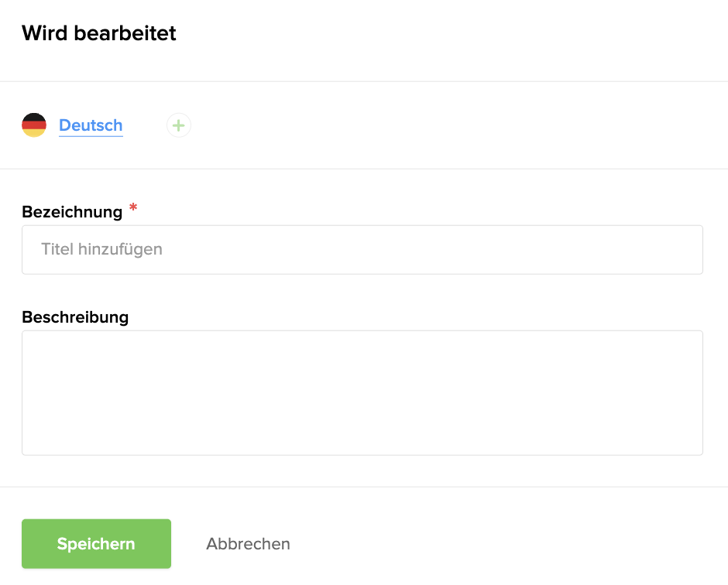This screenshot has height=585, width=728.
Task: Focus the Bezeichnung title input field
Action: click(362, 250)
